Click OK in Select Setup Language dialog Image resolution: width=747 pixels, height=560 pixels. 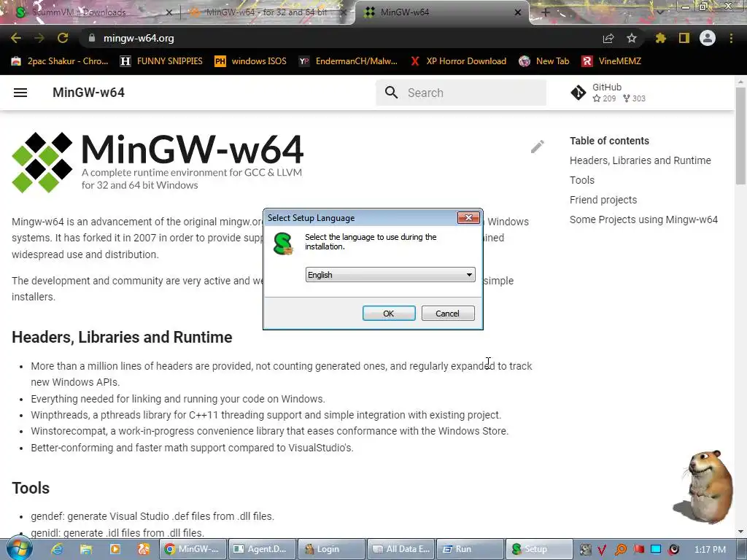tap(389, 314)
